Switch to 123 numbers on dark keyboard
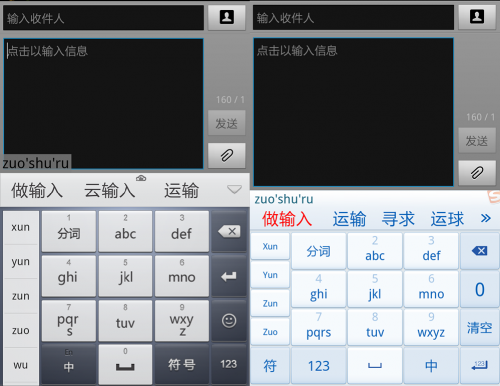 click(229, 364)
